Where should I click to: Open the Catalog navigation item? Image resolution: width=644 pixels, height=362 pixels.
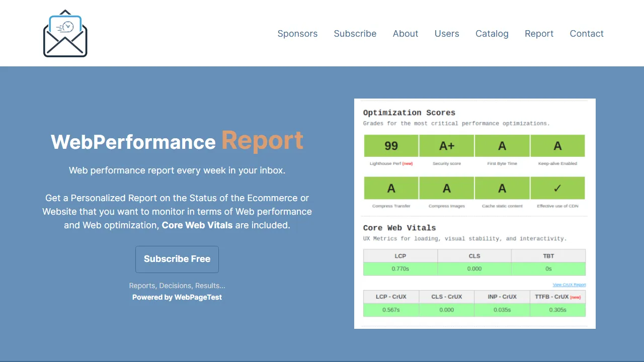(x=492, y=33)
